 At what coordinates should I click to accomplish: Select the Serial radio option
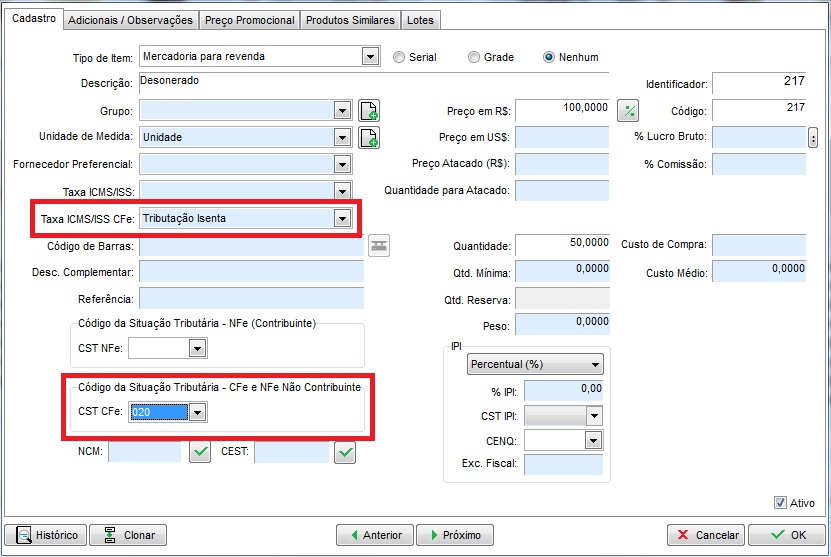click(x=400, y=57)
